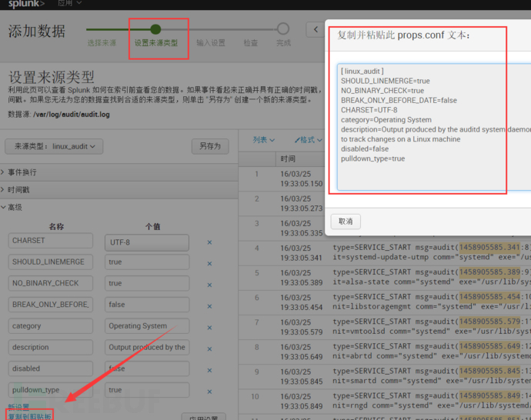Remove the category setting with X
The height and width of the screenshot is (420, 531).
[x=209, y=328]
